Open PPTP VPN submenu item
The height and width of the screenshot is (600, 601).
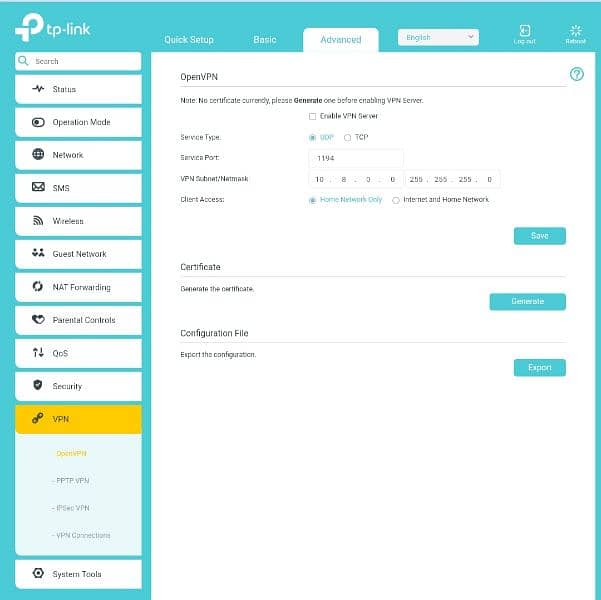[x=72, y=480]
